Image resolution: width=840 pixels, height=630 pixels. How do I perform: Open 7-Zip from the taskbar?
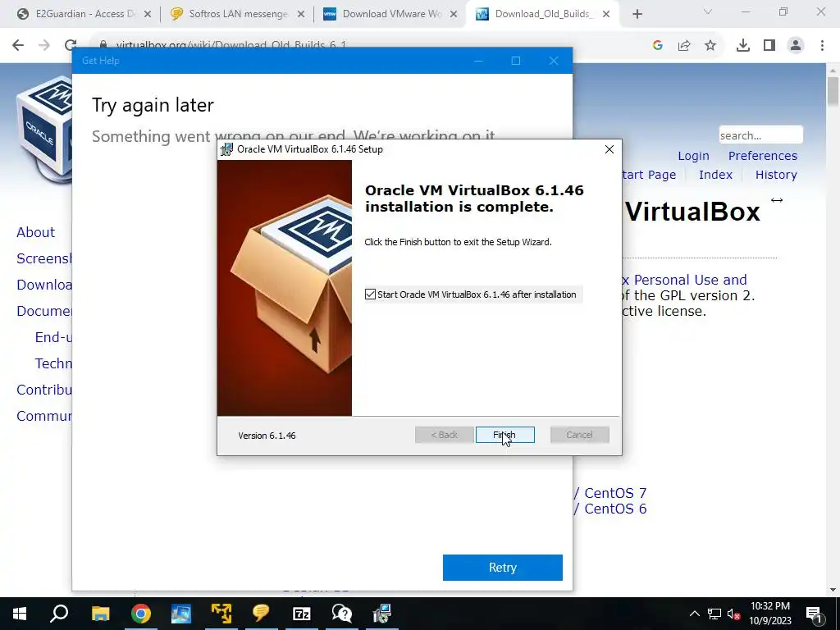click(x=302, y=614)
